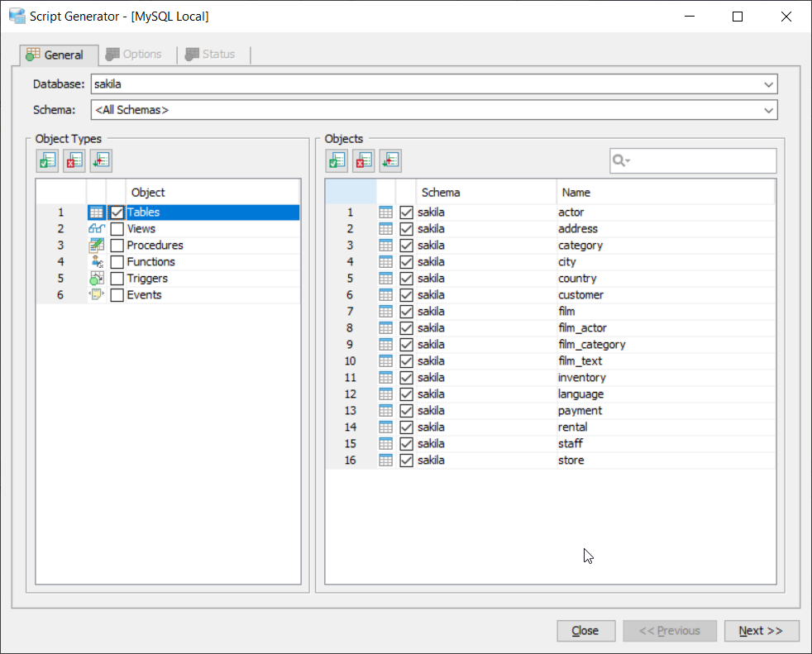812x654 pixels.
Task: Click the Close button at bottom
Action: 585,631
